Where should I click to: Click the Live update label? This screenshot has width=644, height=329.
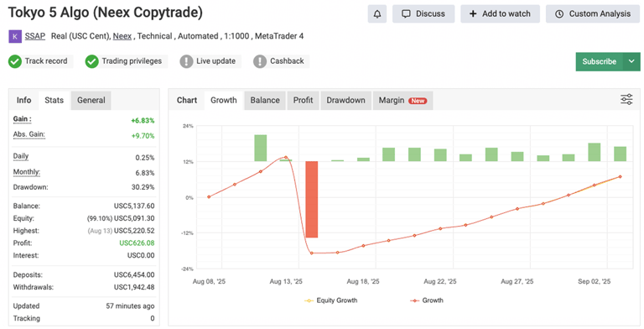pos(216,61)
